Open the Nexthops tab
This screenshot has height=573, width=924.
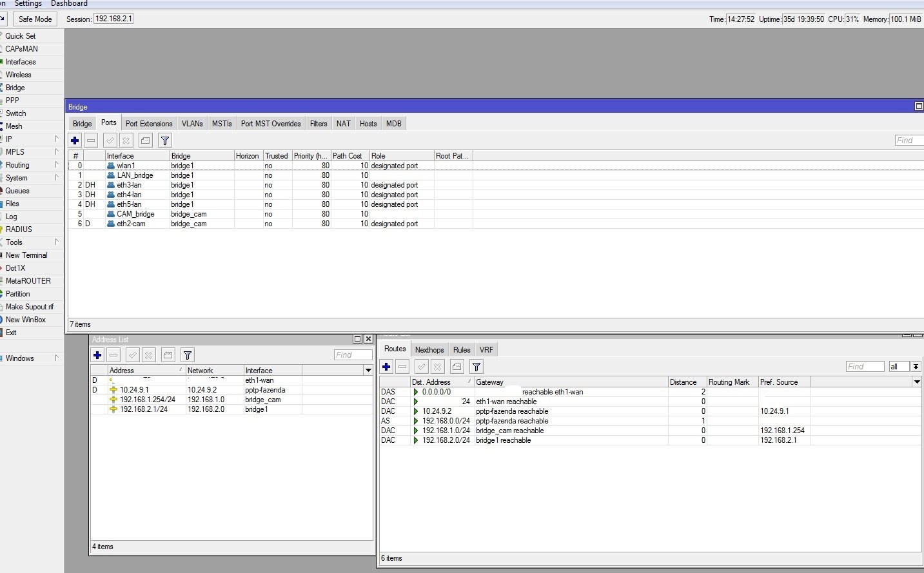pos(429,350)
